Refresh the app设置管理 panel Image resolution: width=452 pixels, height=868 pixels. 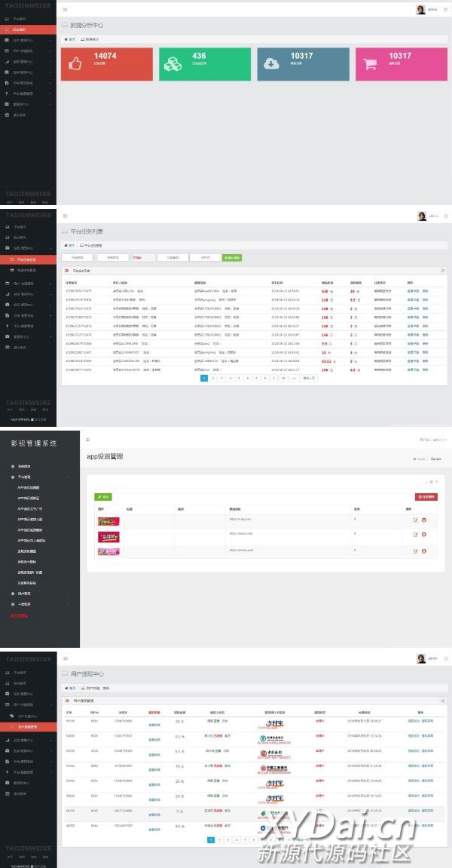(431, 482)
